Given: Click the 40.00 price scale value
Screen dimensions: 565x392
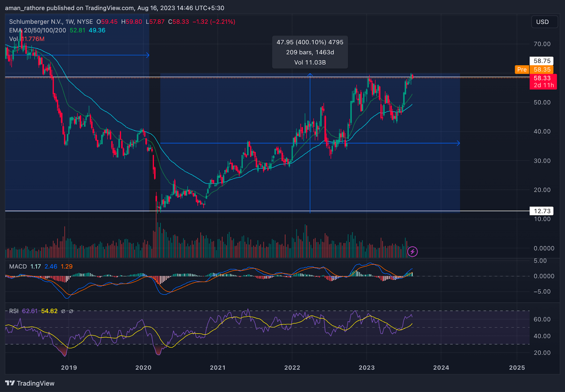Looking at the screenshot, I should tap(542, 131).
